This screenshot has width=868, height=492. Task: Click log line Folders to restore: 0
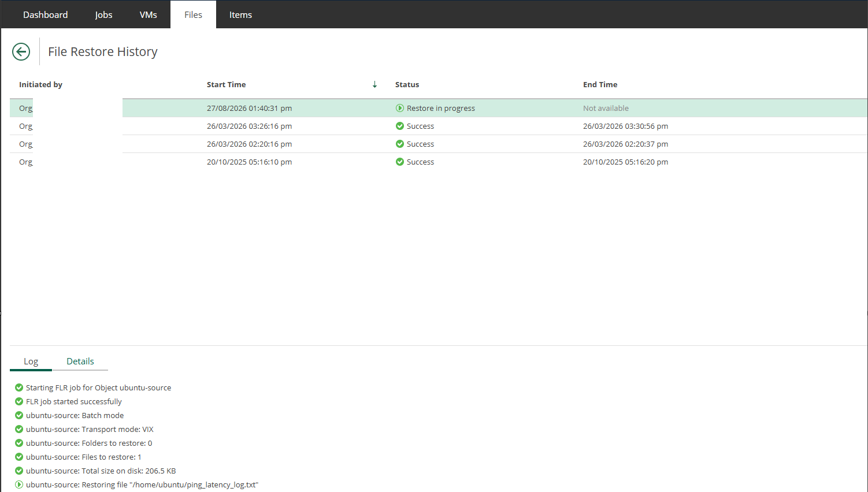pos(89,443)
